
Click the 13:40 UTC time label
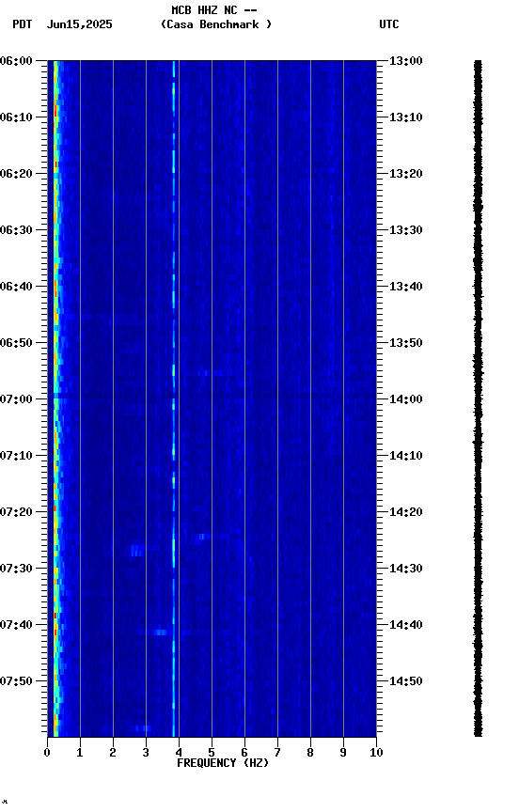pyautogui.click(x=406, y=287)
